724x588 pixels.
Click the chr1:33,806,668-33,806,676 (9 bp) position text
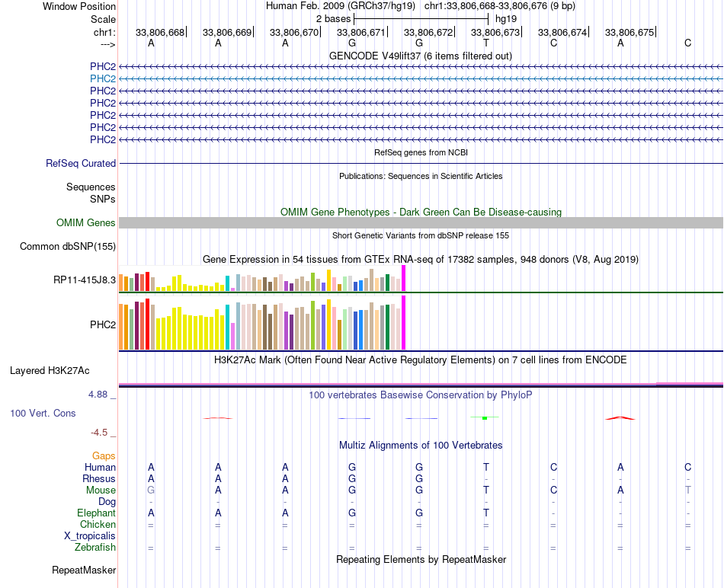tap(500, 6)
